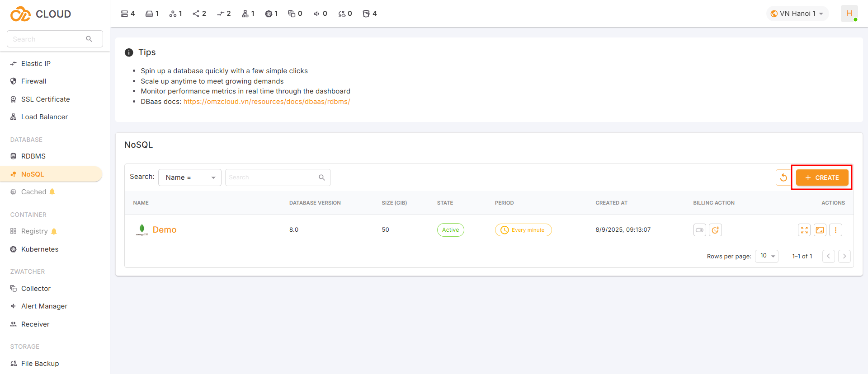Go to RDBMS in the sidebar
The width and height of the screenshot is (868, 374).
click(x=33, y=156)
